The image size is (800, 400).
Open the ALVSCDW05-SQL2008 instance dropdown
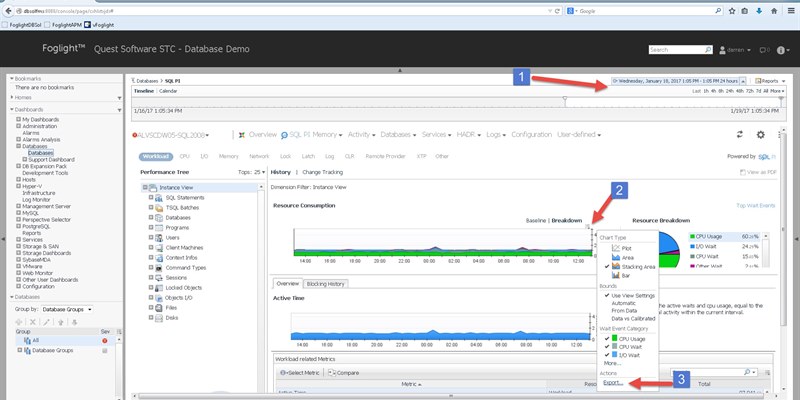click(x=171, y=135)
